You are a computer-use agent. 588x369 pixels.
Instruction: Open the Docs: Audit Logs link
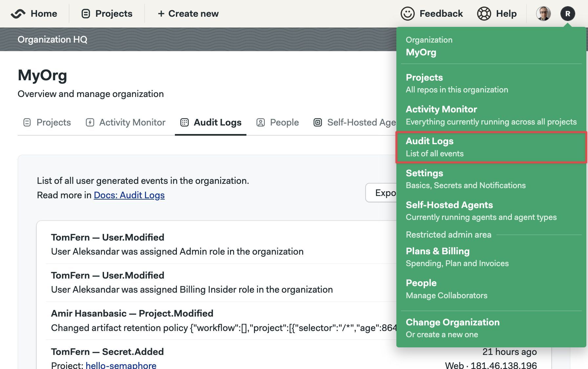129,195
